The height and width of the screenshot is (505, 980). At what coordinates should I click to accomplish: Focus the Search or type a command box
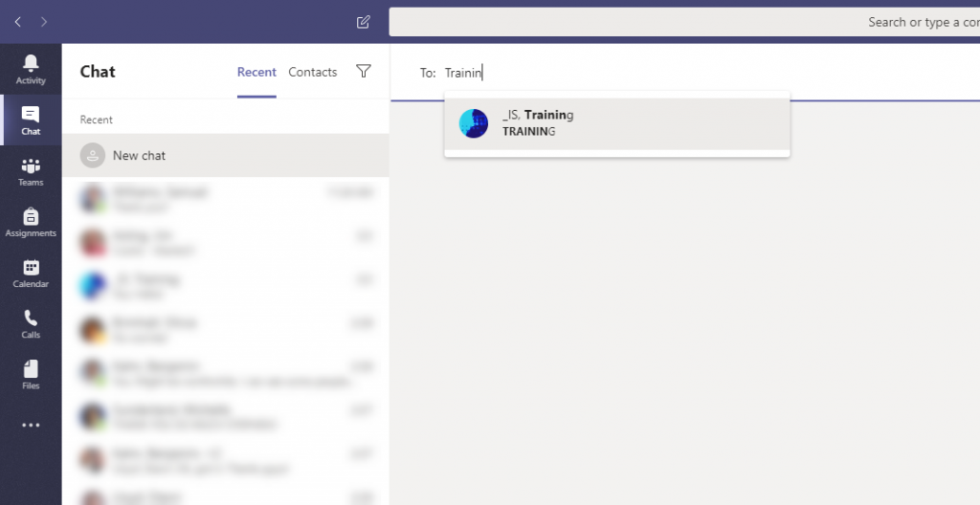684,22
